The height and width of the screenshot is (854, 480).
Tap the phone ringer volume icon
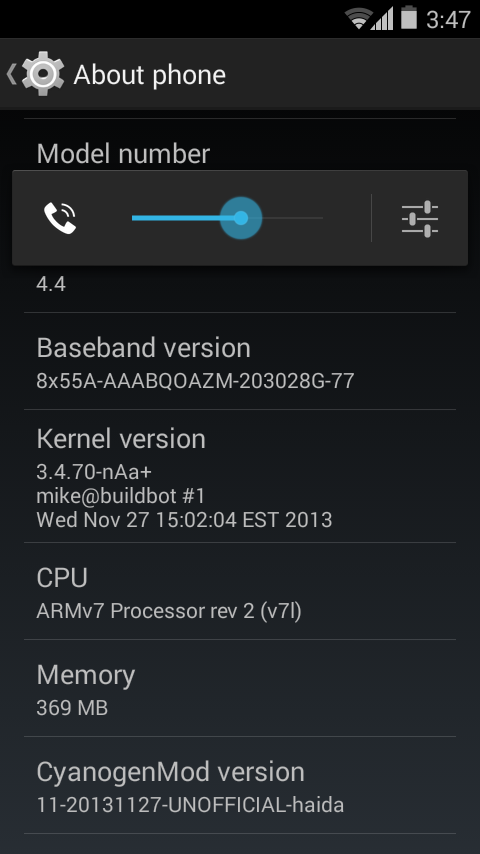pos(59,218)
